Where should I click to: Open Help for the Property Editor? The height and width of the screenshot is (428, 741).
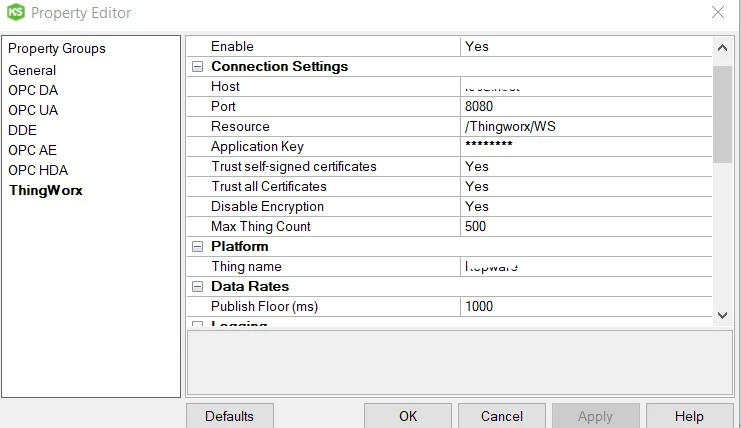click(689, 416)
